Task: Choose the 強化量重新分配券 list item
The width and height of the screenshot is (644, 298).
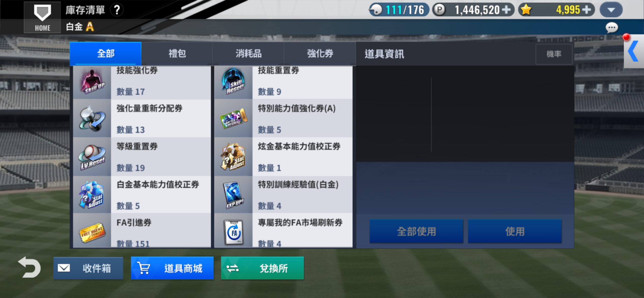Action: point(142,118)
